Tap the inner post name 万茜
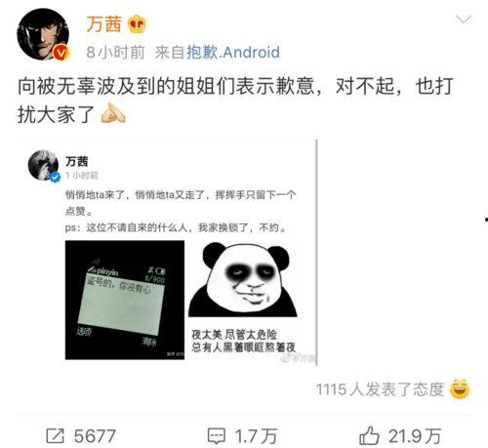The width and height of the screenshot is (488, 448). [x=77, y=161]
